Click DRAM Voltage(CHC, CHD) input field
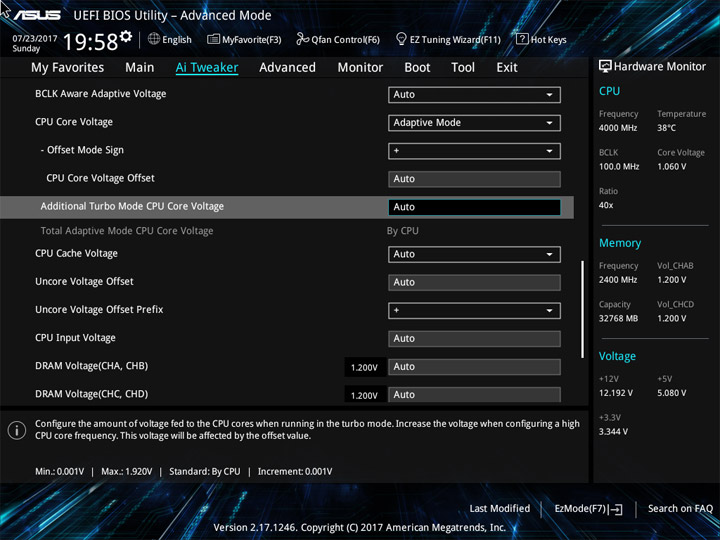The width and height of the screenshot is (720, 540). [x=474, y=394]
